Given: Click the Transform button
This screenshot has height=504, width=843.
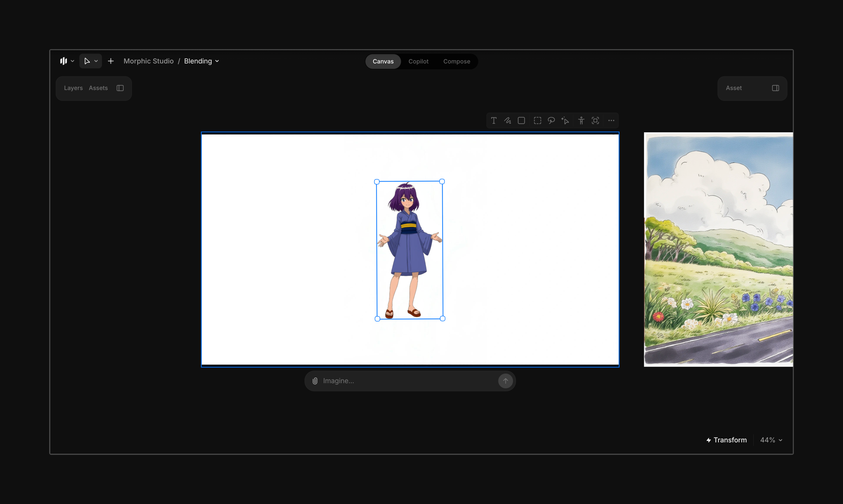Looking at the screenshot, I should [726, 440].
